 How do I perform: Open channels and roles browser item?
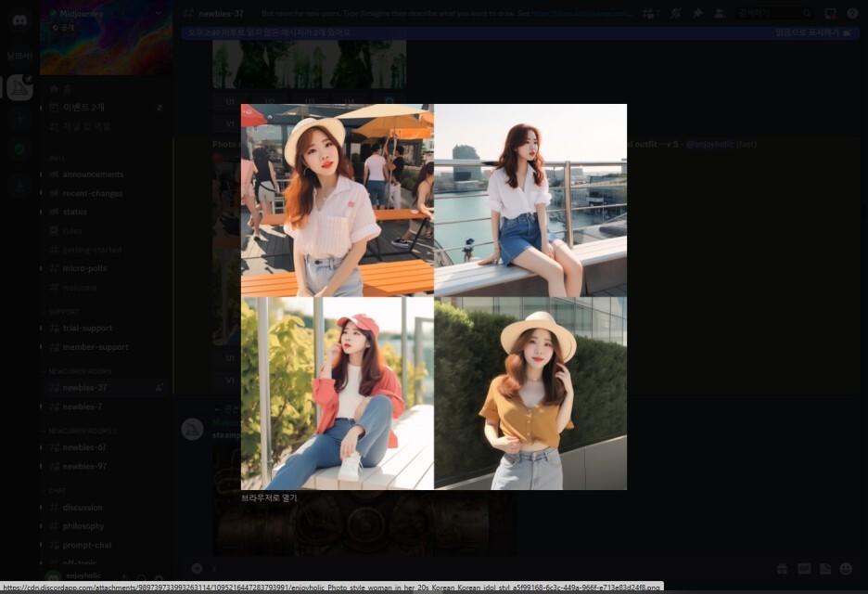click(x=105, y=126)
